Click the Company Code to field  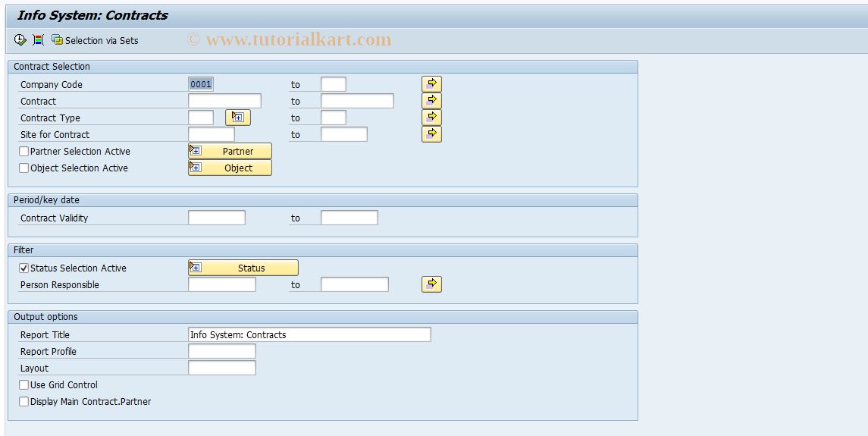[x=334, y=84]
